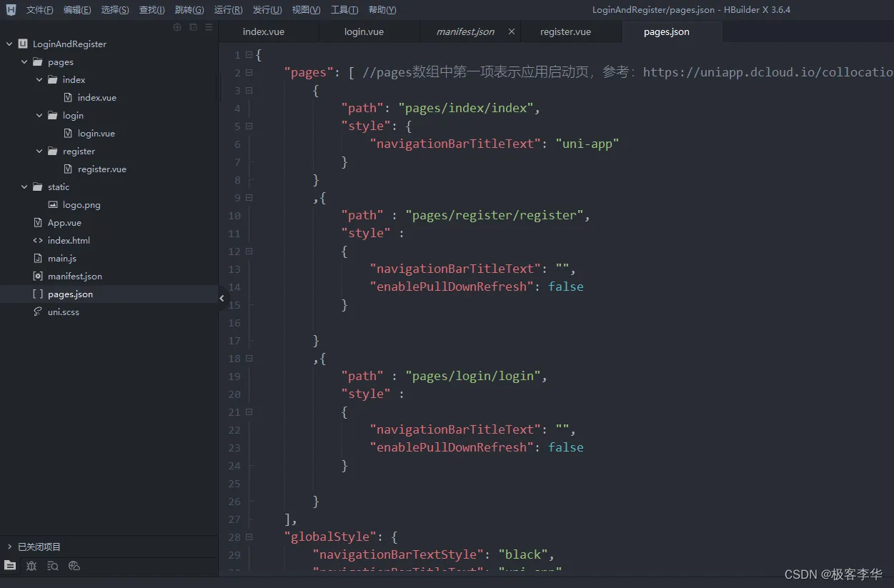Open the project manager folder icon
The height and width of the screenshot is (588, 894).
(10, 566)
